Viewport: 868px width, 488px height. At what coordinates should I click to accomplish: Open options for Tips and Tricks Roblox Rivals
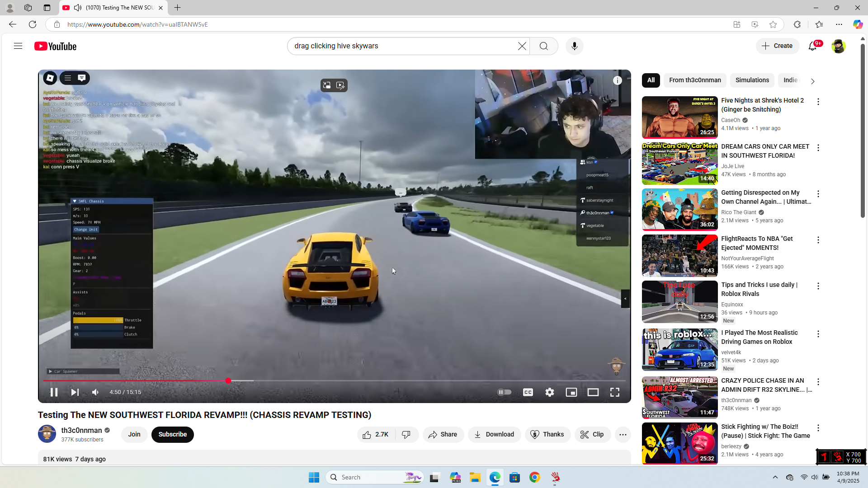(x=818, y=286)
